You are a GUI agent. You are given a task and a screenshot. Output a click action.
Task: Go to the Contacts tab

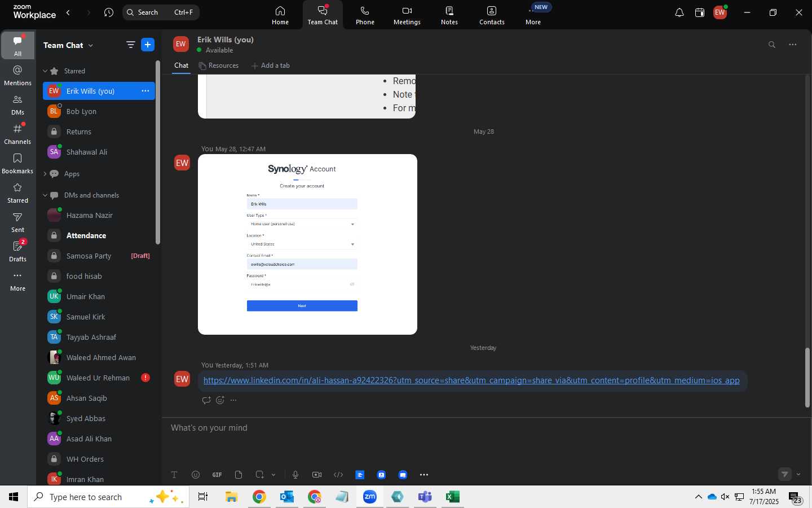click(x=492, y=15)
